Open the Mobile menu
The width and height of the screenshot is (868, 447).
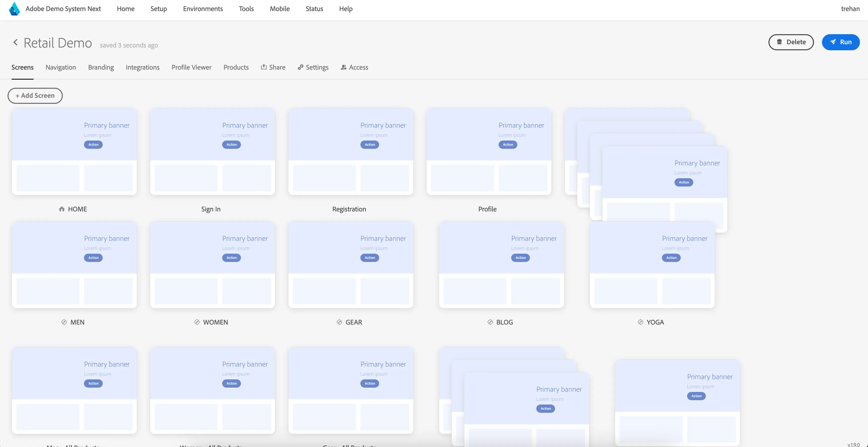pyautogui.click(x=280, y=9)
